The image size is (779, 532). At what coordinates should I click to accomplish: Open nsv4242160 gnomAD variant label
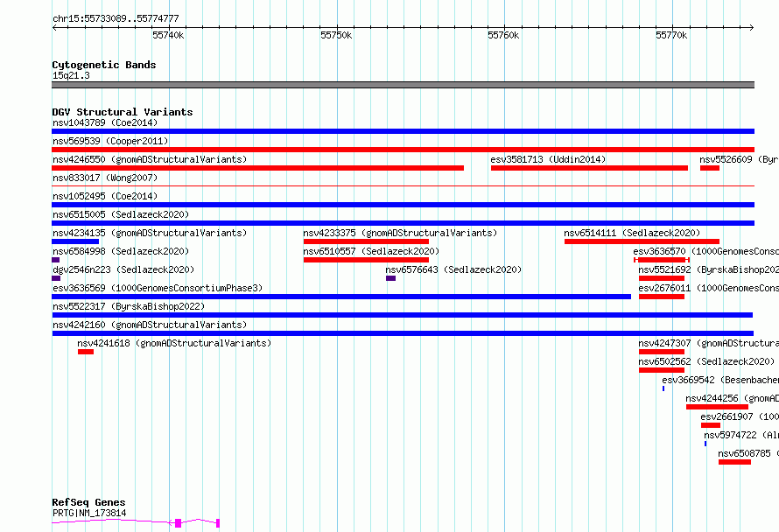coord(150,325)
